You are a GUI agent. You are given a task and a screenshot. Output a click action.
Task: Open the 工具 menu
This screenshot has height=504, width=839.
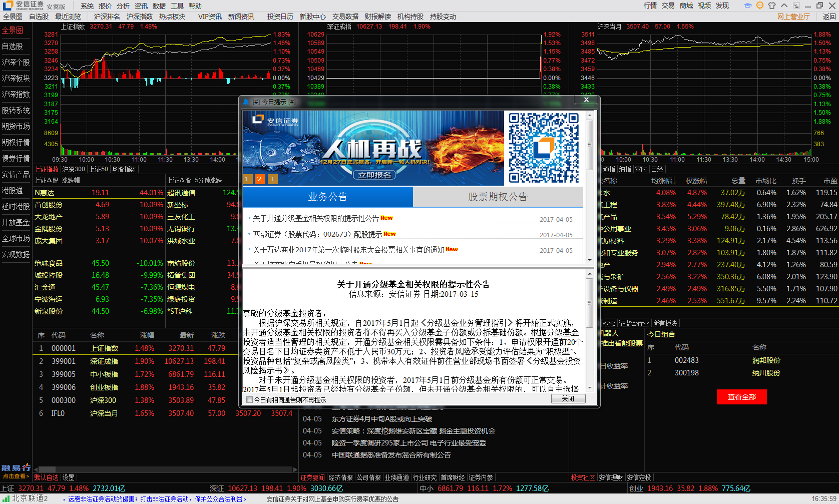coord(177,6)
